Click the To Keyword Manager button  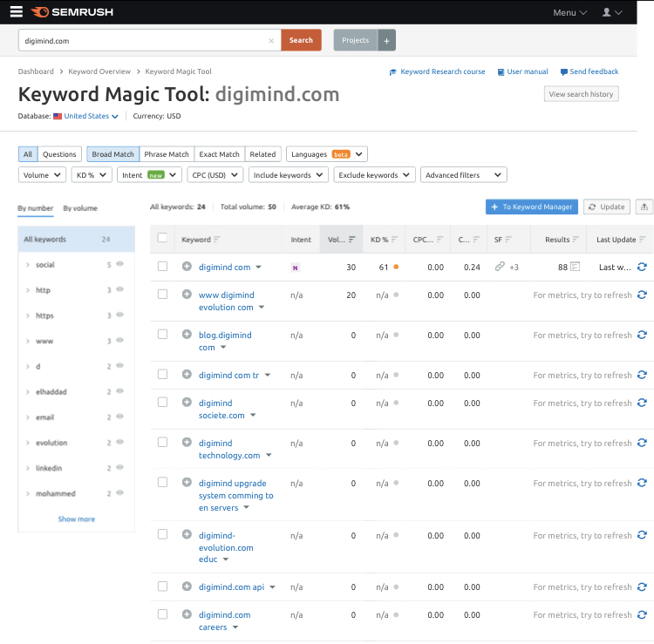click(x=532, y=207)
